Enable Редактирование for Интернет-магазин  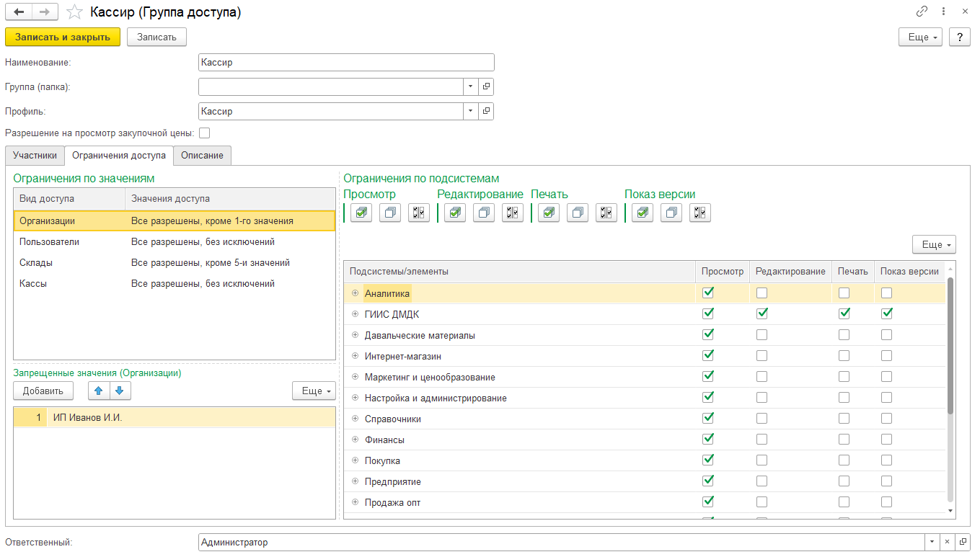(x=762, y=355)
